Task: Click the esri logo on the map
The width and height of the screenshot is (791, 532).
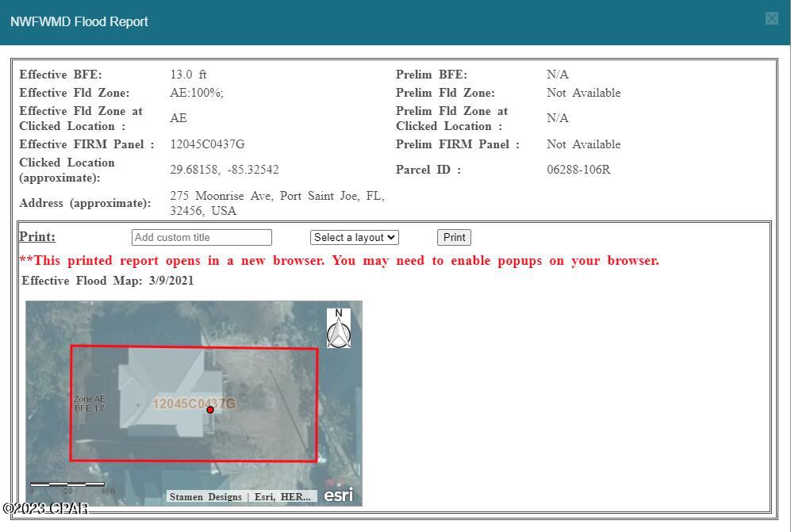Action: [339, 496]
